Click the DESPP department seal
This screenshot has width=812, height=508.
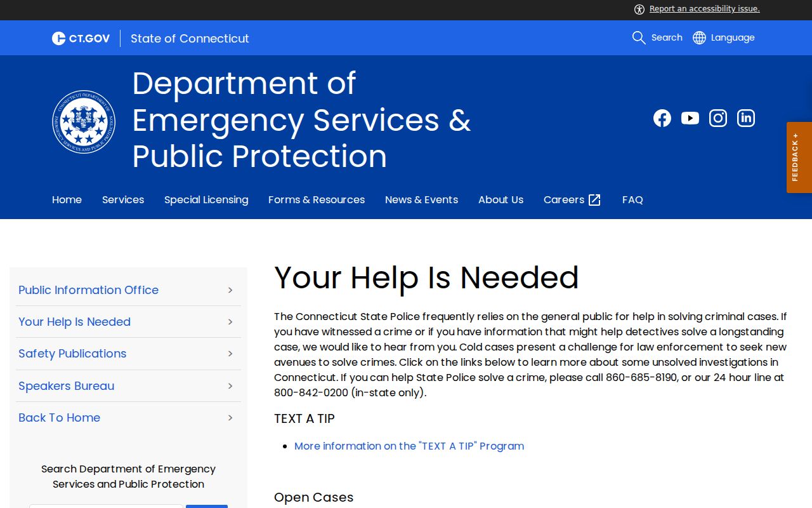(84, 121)
